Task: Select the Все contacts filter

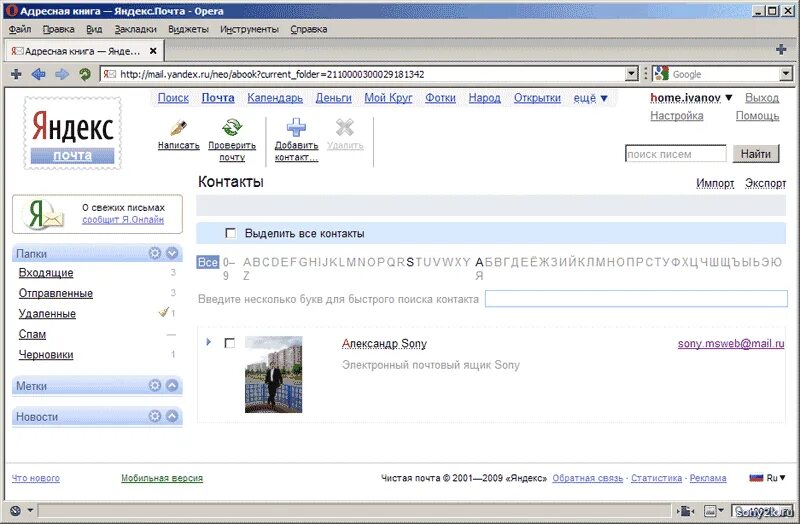Action: [x=208, y=262]
